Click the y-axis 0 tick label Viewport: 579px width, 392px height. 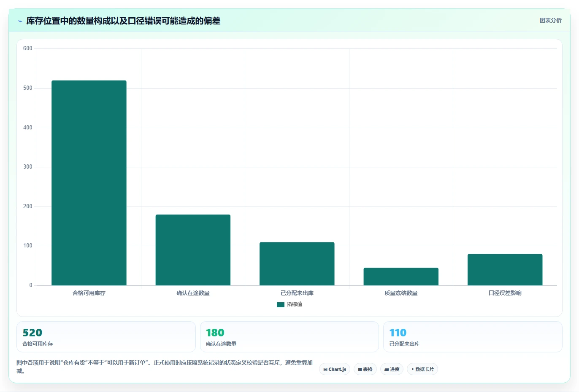(31, 285)
